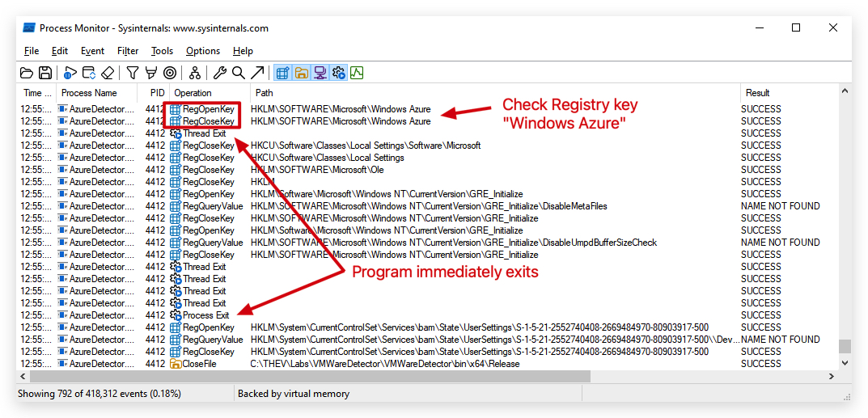Click the Operation column header
Viewport: 868px width, 418px height.
point(210,93)
